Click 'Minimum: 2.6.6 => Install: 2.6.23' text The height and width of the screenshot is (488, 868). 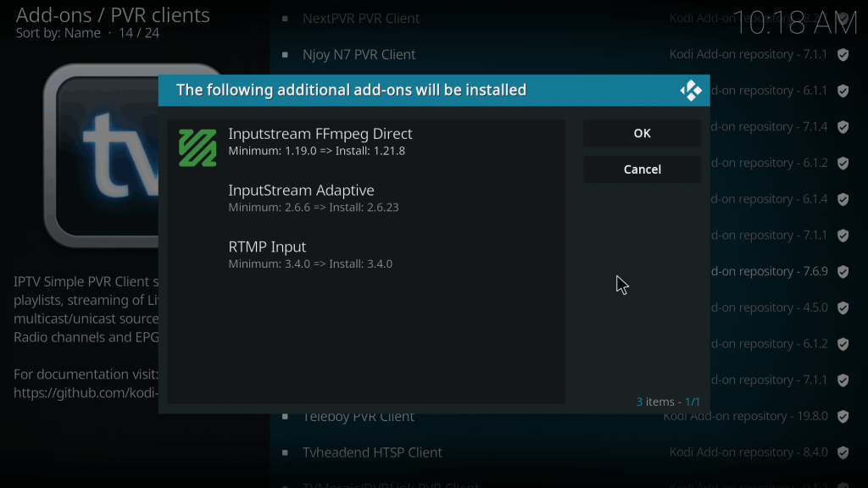(314, 208)
